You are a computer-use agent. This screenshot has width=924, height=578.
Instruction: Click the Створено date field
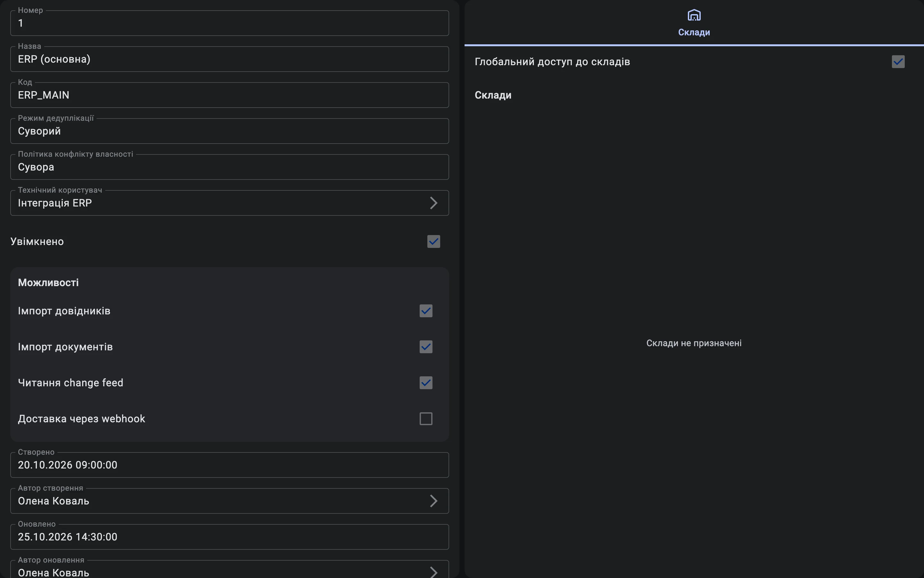tap(229, 465)
